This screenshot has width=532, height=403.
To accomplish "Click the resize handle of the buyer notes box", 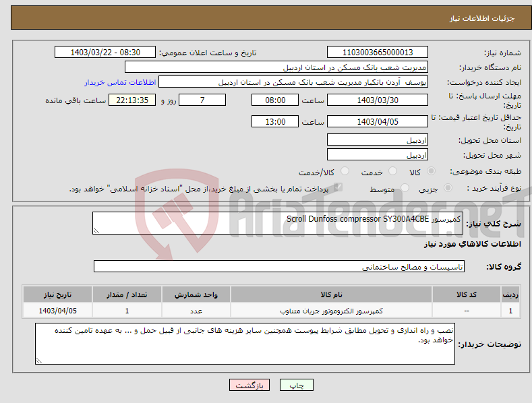I will [x=39, y=361].
